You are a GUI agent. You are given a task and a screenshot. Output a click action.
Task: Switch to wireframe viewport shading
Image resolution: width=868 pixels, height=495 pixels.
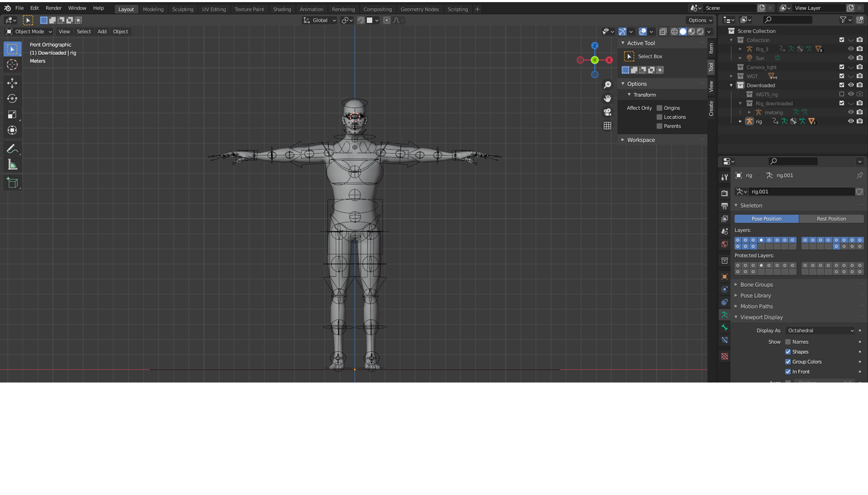674,31
